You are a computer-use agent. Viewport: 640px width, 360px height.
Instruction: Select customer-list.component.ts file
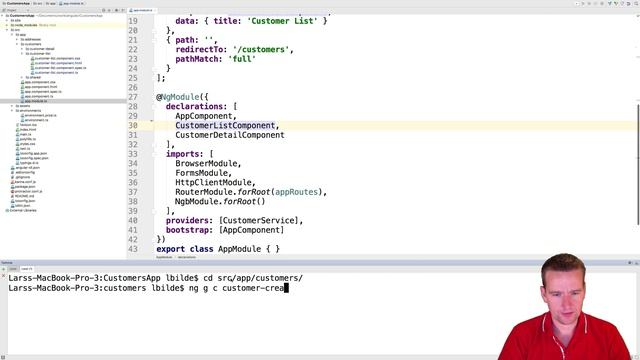click(54, 73)
